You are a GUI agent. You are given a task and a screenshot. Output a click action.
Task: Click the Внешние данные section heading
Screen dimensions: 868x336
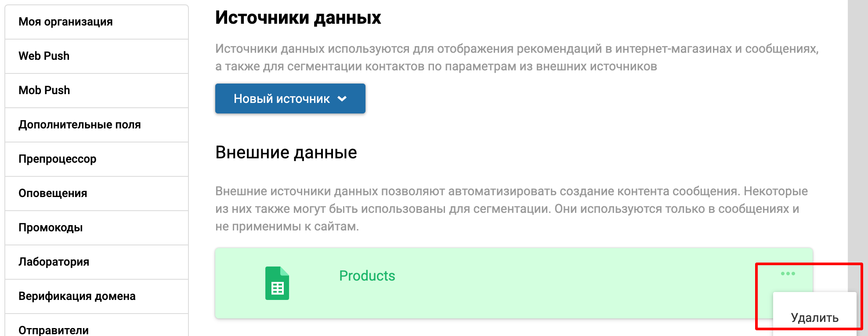coord(286,153)
